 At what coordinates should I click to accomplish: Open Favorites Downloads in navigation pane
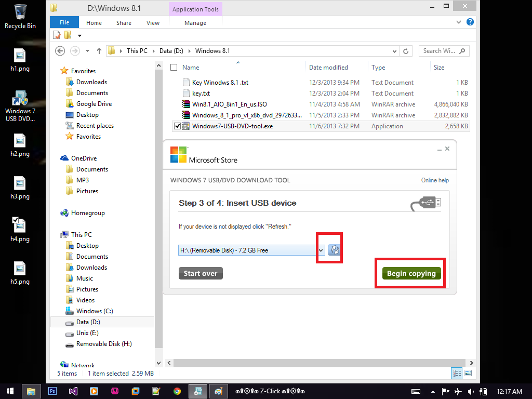point(91,82)
